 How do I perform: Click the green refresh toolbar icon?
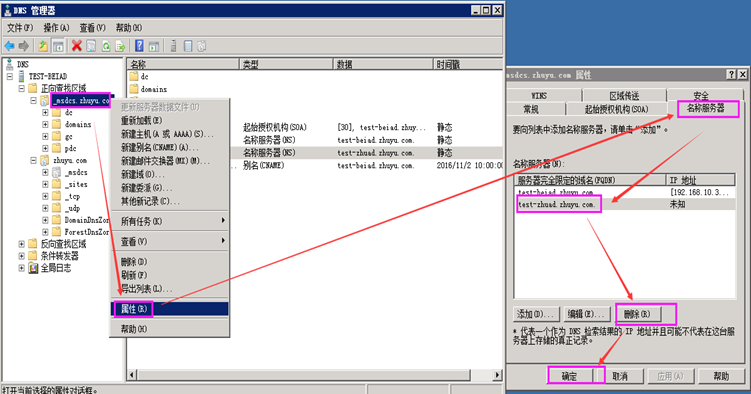[x=106, y=46]
